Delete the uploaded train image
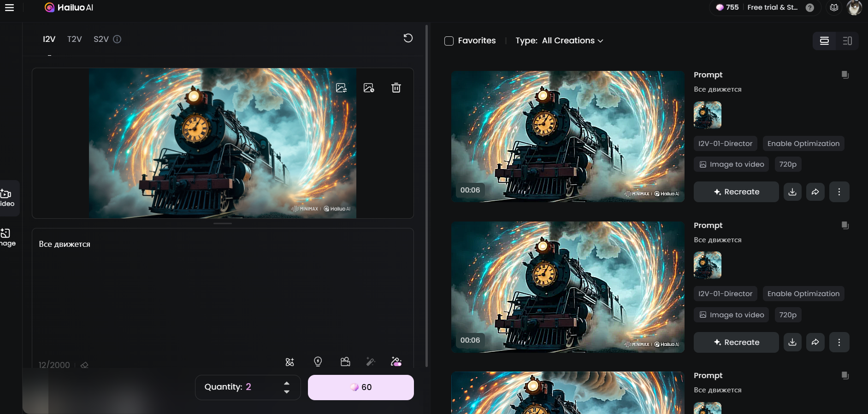Viewport: 868px width, 414px height. [396, 87]
